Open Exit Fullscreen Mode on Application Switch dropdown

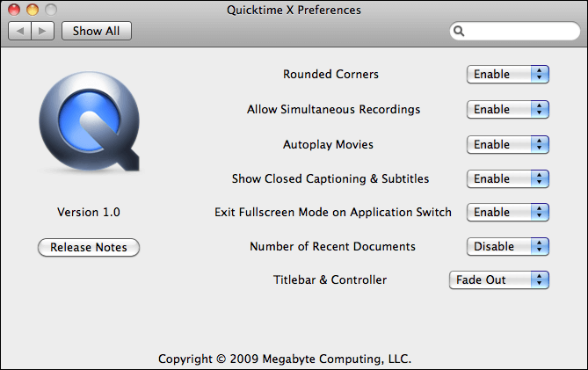coord(508,212)
